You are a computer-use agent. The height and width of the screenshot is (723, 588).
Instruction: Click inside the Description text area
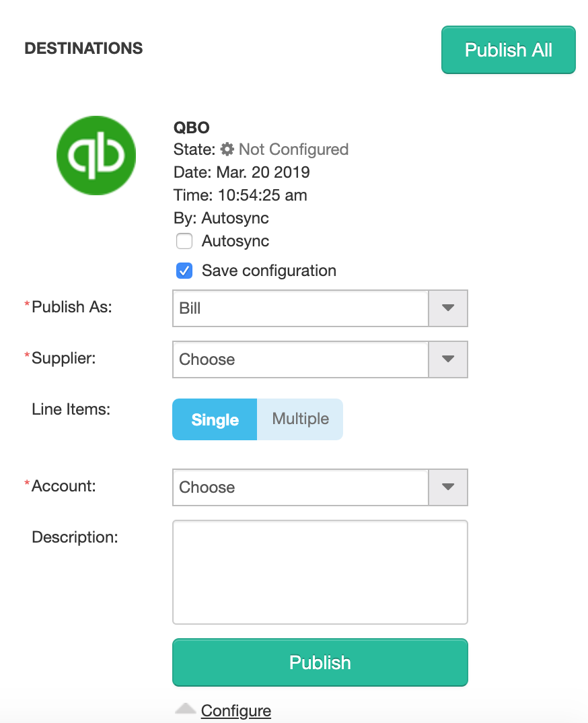[x=320, y=572]
